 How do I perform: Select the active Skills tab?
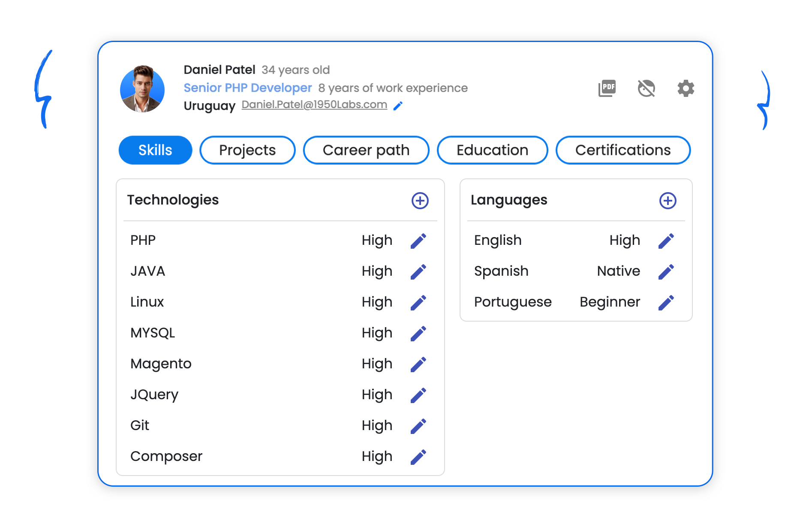(155, 150)
